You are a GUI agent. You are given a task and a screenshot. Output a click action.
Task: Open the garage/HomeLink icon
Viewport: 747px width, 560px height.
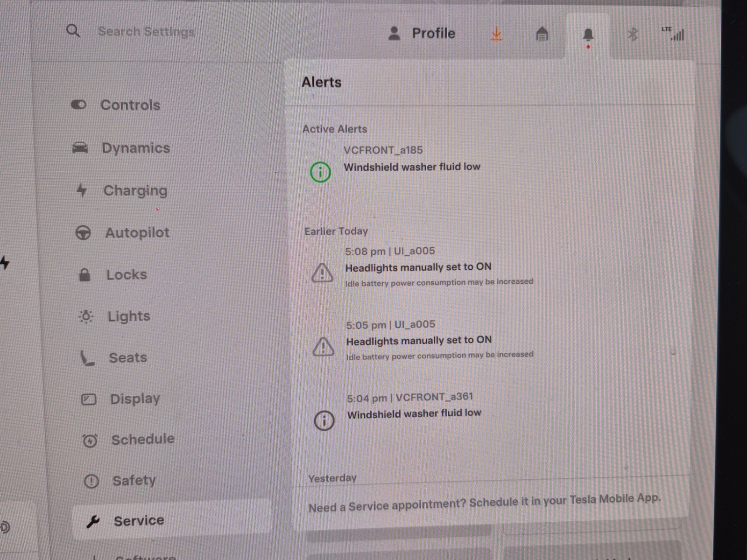point(542,34)
